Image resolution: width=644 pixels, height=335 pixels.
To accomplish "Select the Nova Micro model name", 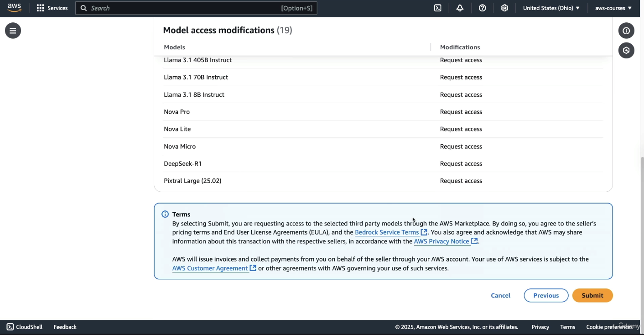I will pyautogui.click(x=180, y=147).
